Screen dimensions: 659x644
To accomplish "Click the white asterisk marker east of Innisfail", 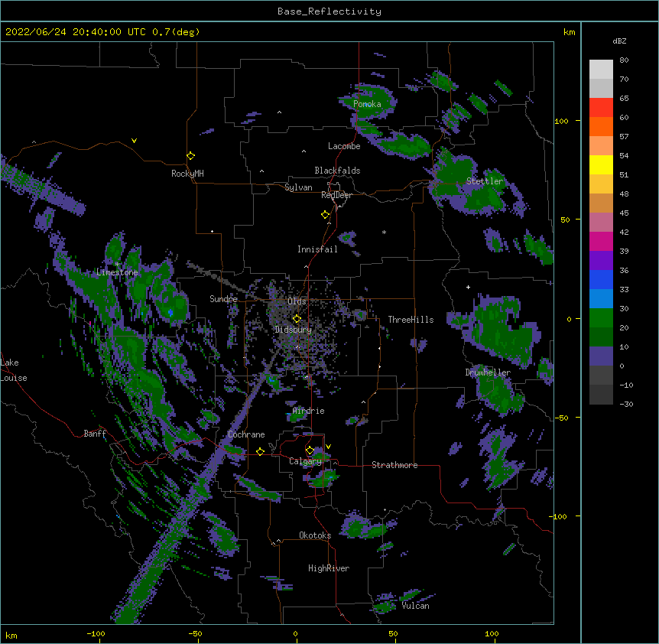I will point(384,232).
